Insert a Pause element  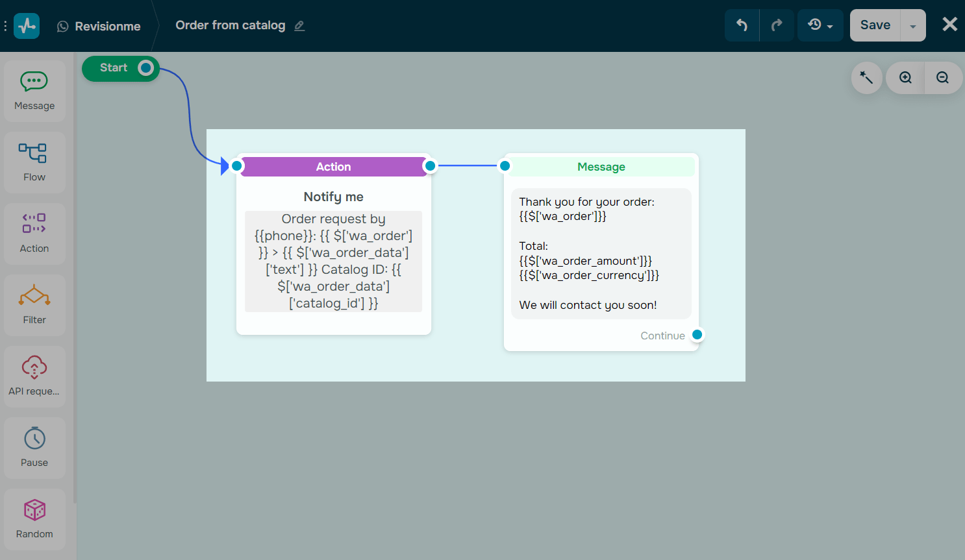point(34,448)
